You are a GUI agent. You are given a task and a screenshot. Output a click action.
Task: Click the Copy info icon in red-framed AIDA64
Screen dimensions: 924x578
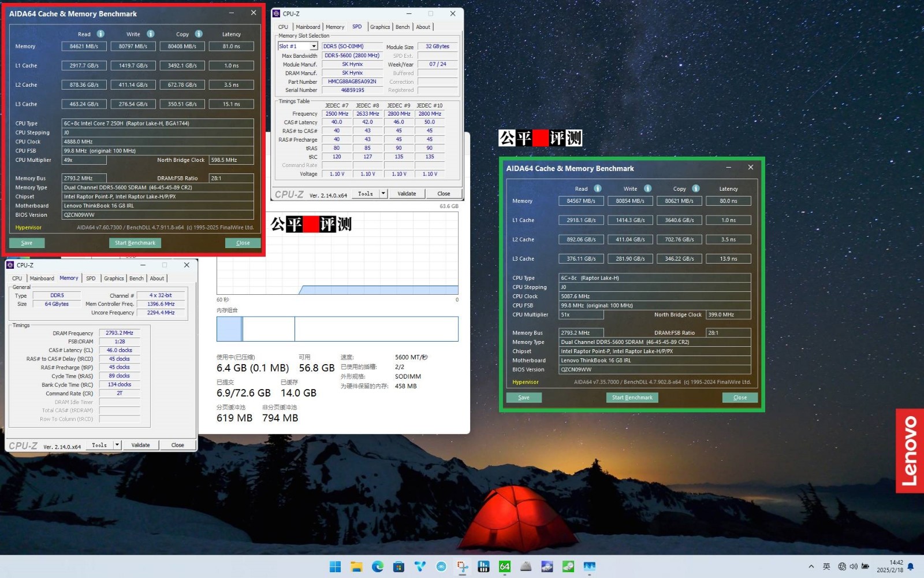tap(199, 34)
